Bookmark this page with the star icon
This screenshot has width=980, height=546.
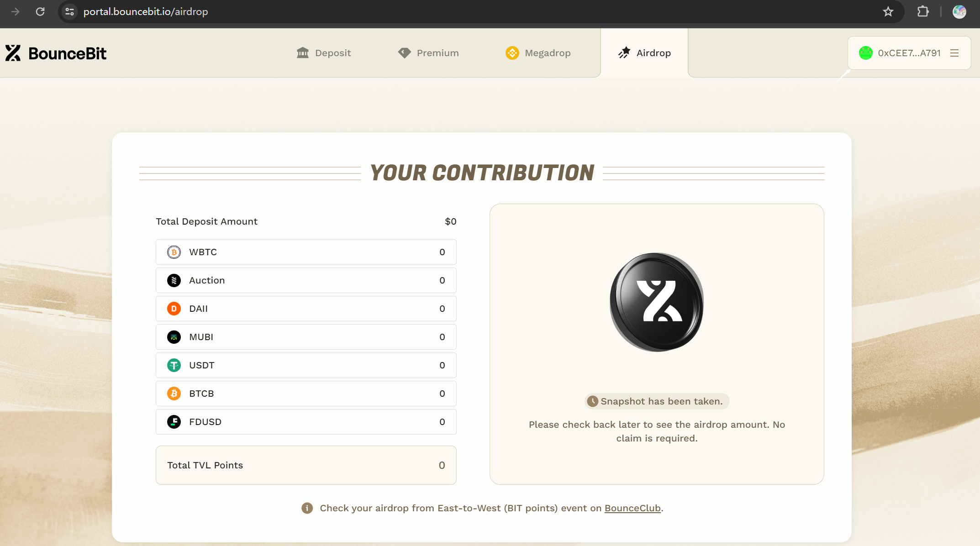(888, 11)
